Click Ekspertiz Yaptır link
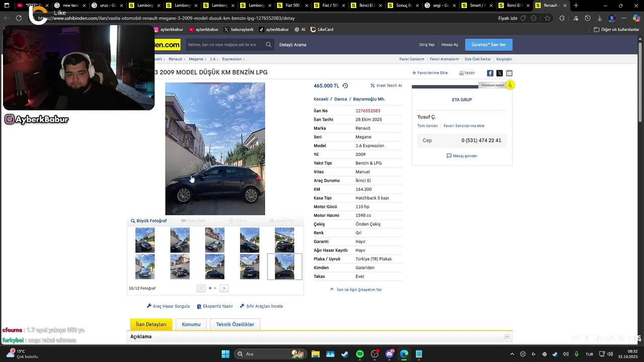This screenshot has height=362, width=644. point(215,306)
